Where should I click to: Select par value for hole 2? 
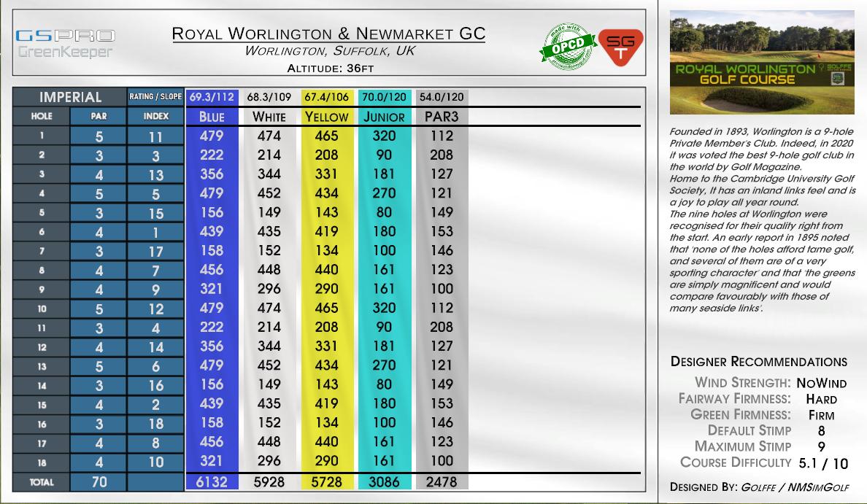(99, 155)
